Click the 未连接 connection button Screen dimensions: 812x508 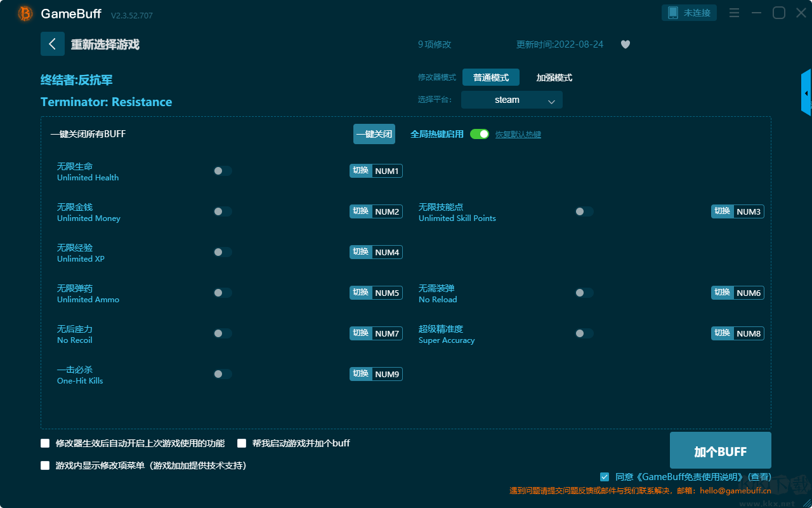(x=690, y=13)
